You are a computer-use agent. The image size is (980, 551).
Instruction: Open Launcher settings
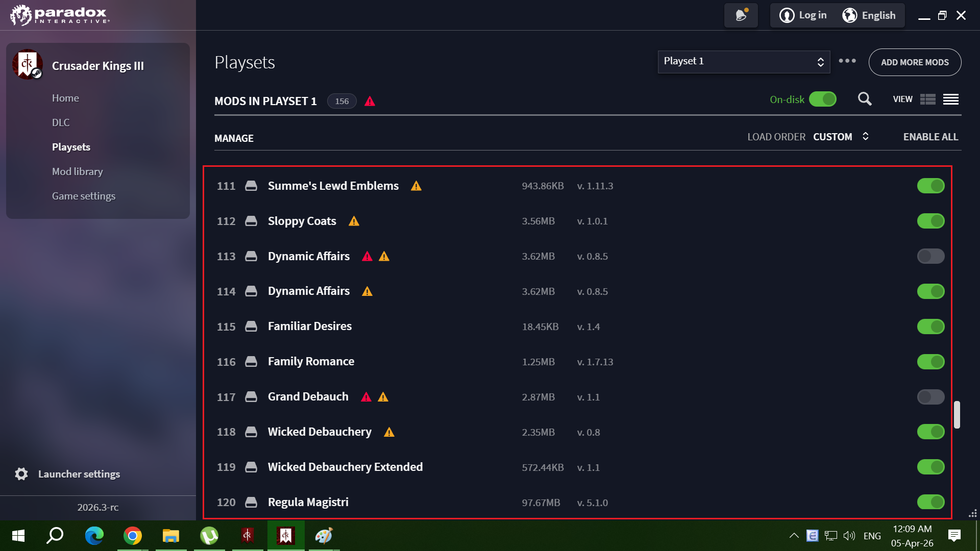click(67, 474)
